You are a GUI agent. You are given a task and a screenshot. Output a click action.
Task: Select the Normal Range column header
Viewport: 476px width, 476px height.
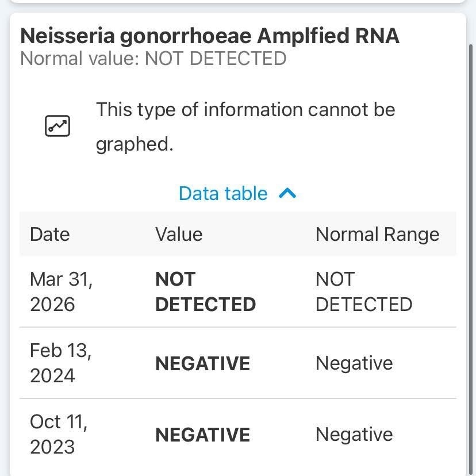click(377, 235)
